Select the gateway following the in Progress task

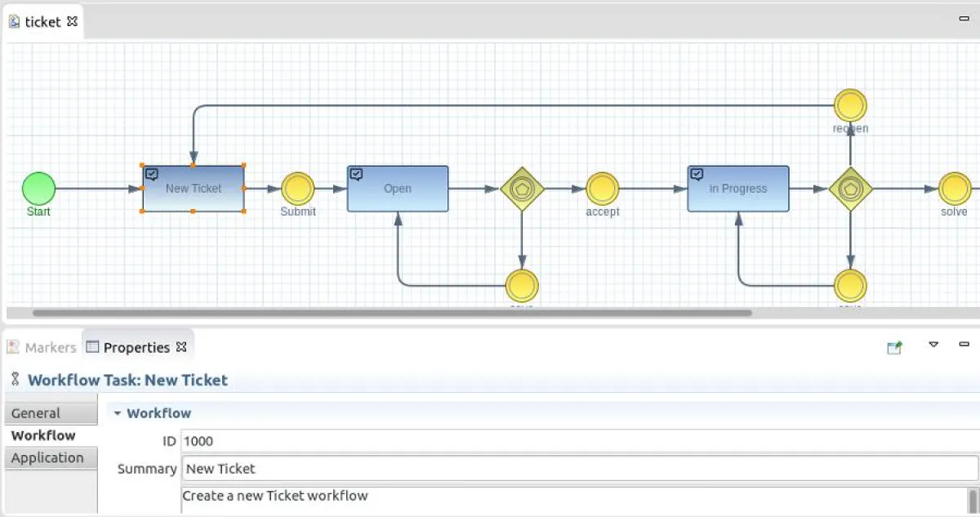click(850, 189)
